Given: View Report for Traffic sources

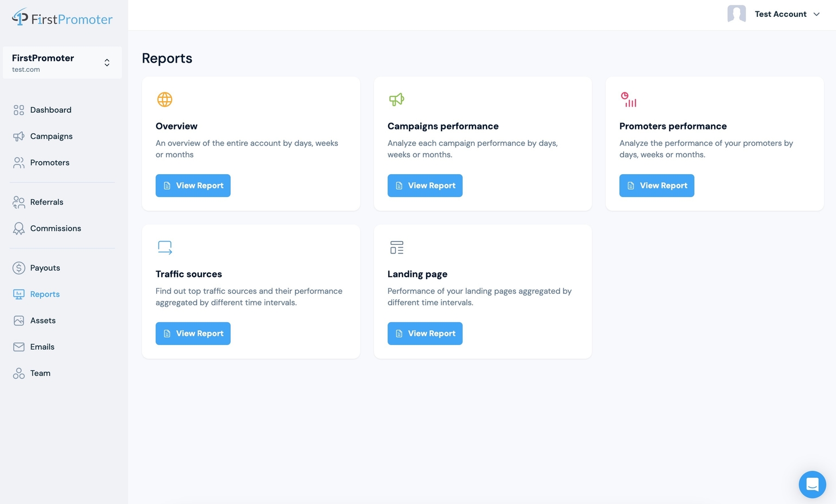Looking at the screenshot, I should (x=193, y=334).
